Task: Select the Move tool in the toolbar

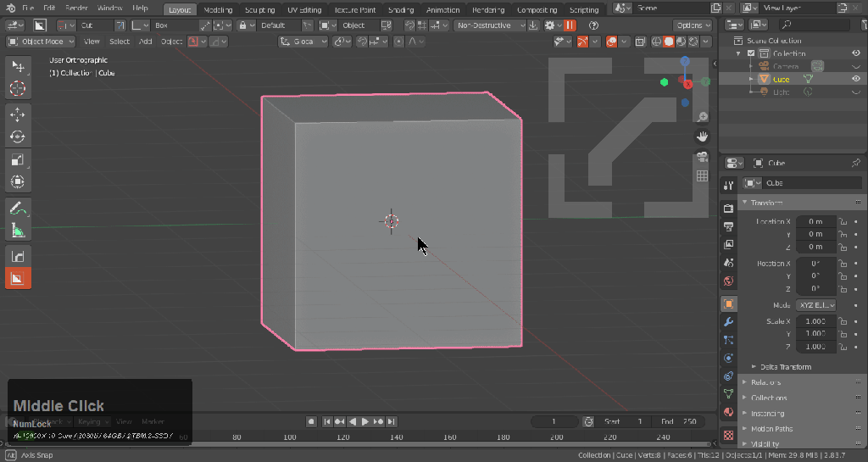Action: (x=17, y=114)
